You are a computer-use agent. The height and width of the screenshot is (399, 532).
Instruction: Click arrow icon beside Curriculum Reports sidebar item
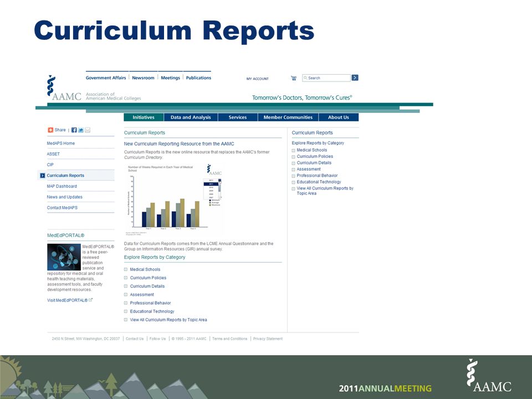coord(43,176)
